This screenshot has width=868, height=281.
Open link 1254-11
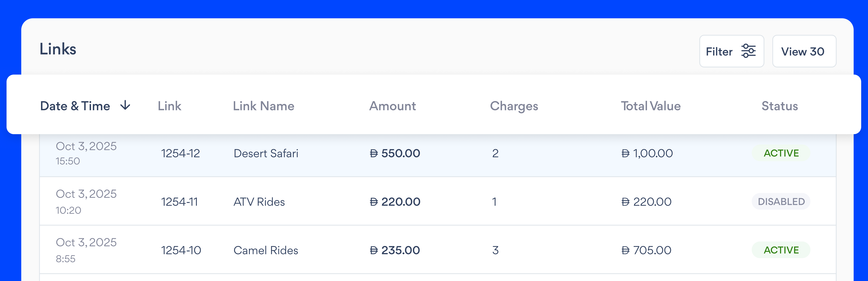(x=179, y=202)
